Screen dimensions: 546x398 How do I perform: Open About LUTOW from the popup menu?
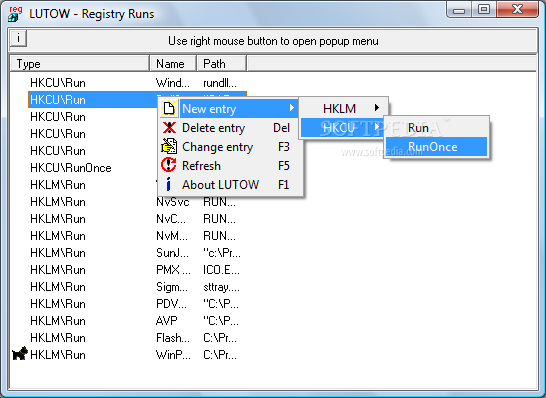pos(231,185)
